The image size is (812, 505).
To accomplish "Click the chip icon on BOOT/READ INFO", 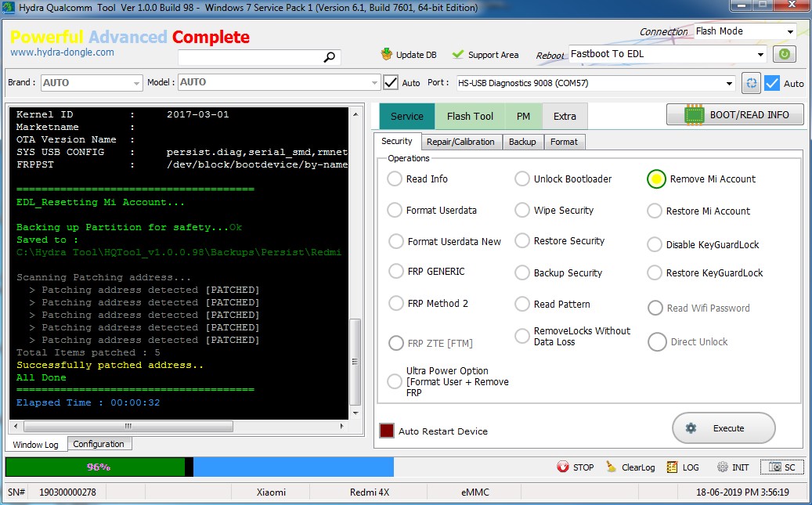I will pos(694,115).
